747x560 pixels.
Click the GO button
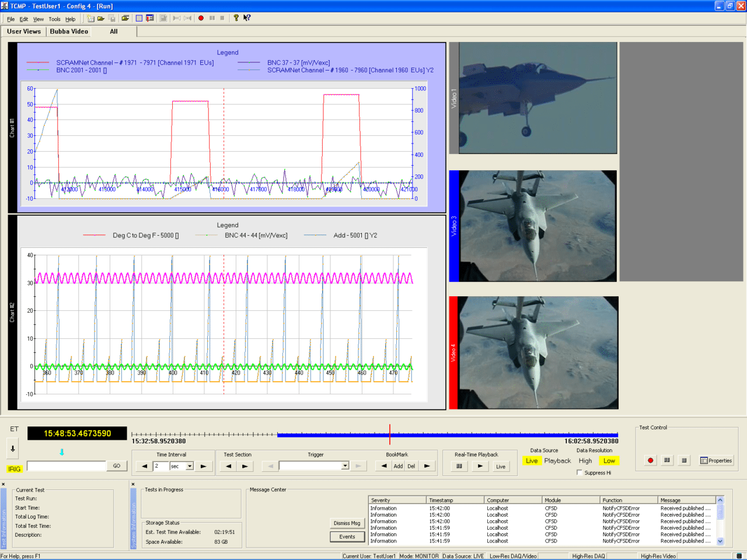(x=117, y=466)
